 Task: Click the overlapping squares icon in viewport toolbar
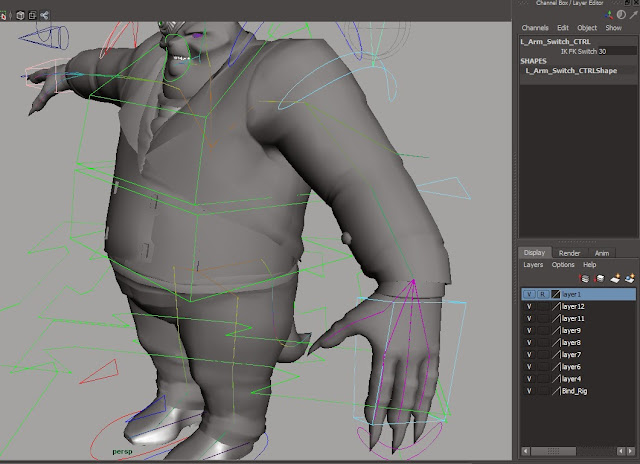click(x=32, y=16)
